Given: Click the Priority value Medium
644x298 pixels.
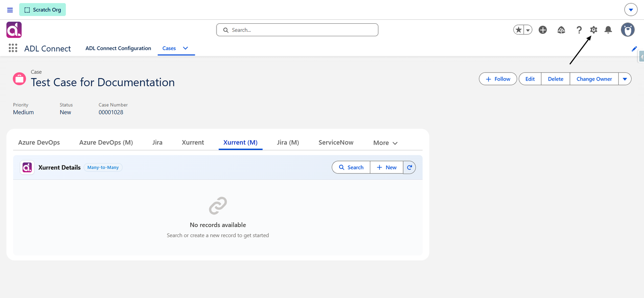Looking at the screenshot, I should (x=23, y=112).
